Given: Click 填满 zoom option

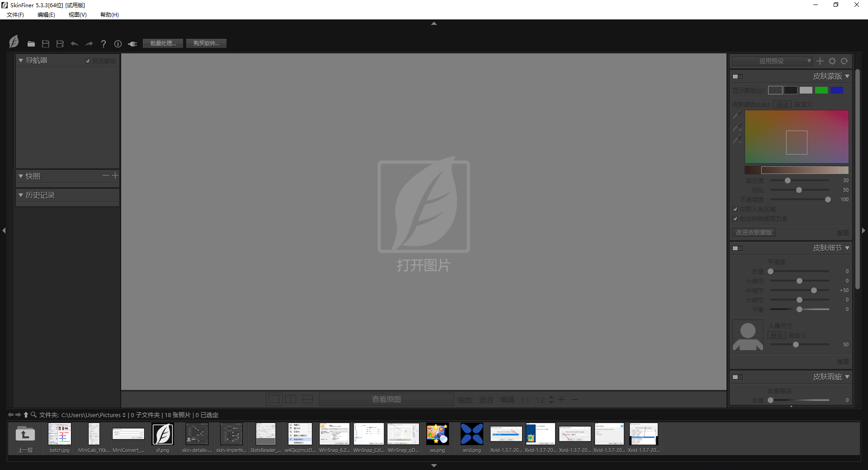Looking at the screenshot, I should click(507, 399).
